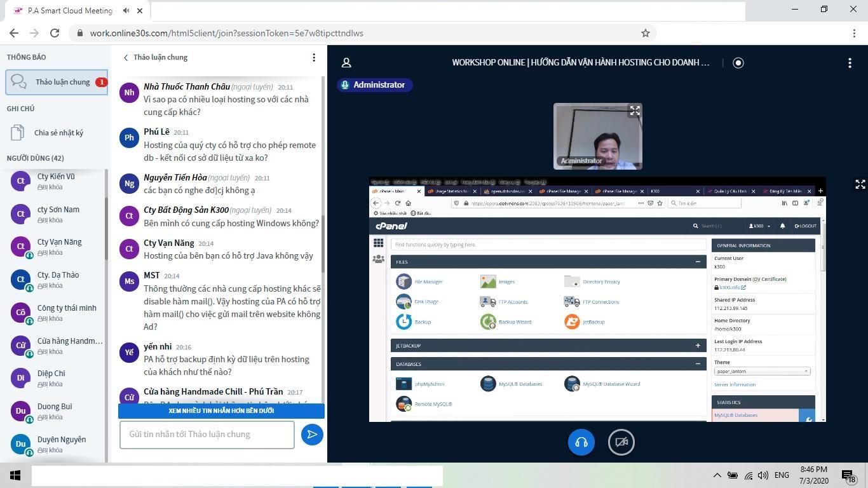The width and height of the screenshot is (868, 488).
Task: Open the network tray icon
Action: click(748, 475)
